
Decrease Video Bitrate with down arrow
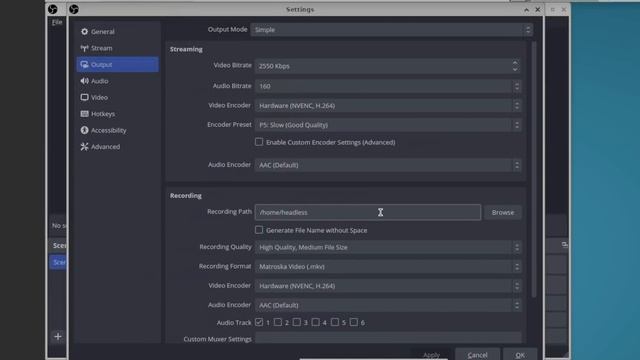coord(515,69)
